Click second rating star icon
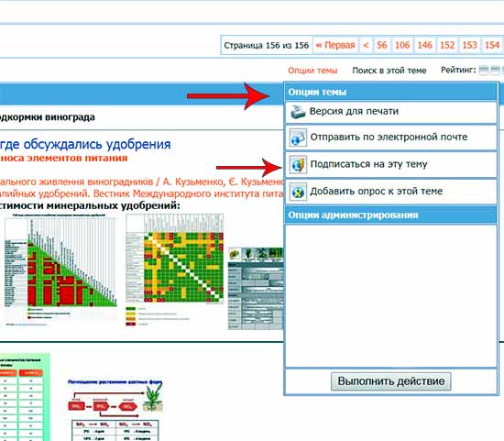Viewport: 504px width, 441px height. pyautogui.click(x=495, y=70)
